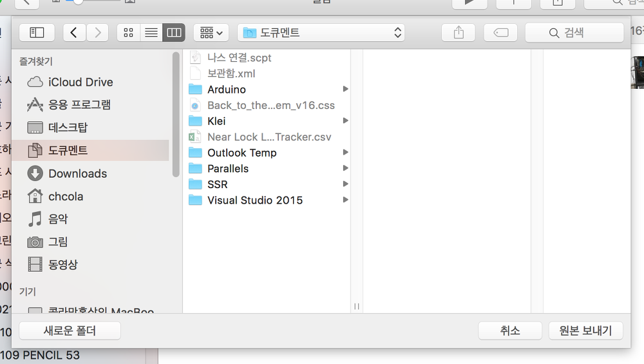Open the item arrangement dropdown

[211, 32]
